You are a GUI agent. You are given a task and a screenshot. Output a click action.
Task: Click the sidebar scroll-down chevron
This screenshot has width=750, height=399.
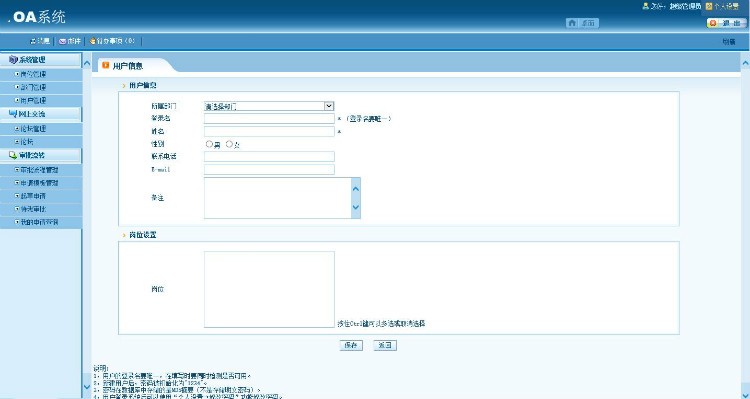(x=87, y=387)
